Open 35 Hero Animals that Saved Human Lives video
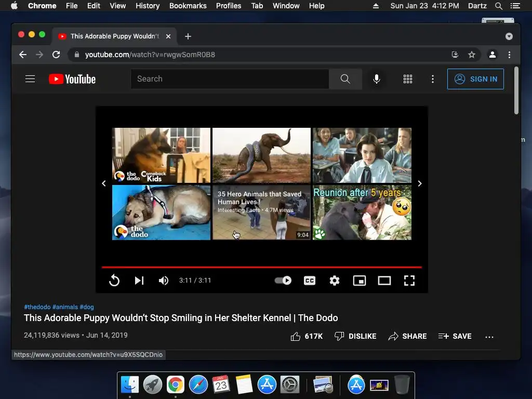Image resolution: width=532 pixels, height=399 pixels. pos(262,212)
